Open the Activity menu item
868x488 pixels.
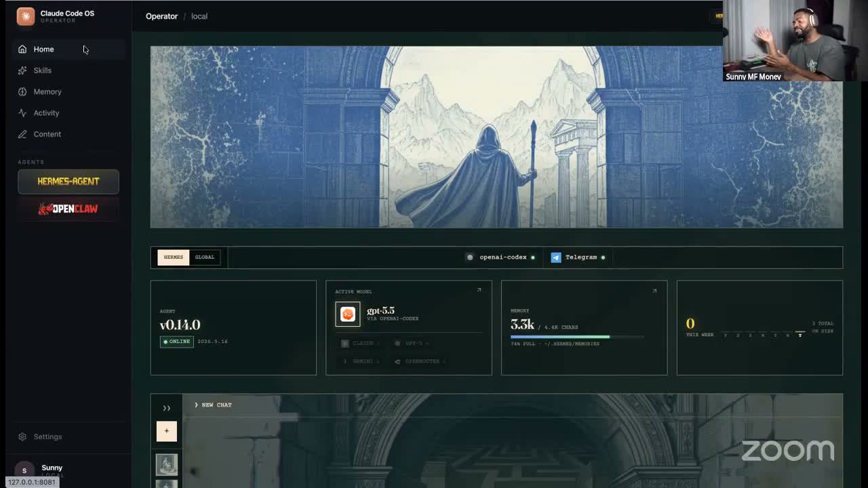point(68,113)
